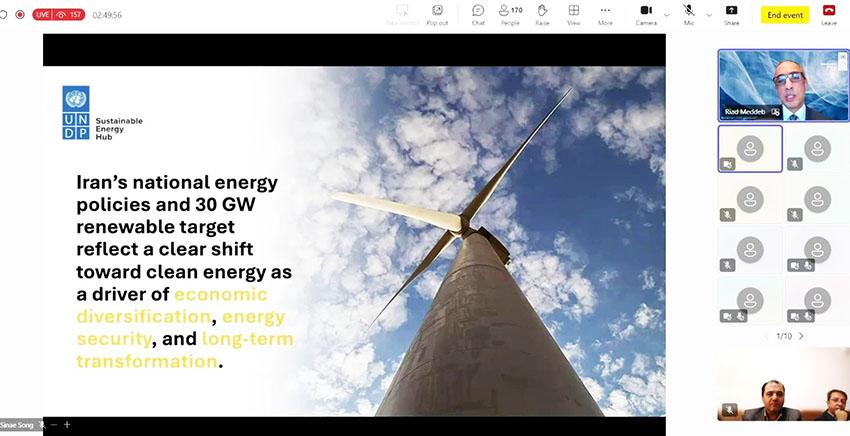Image resolution: width=850 pixels, height=436 pixels.
Task: Click the LIVE viewer count badge
Action: [59, 15]
